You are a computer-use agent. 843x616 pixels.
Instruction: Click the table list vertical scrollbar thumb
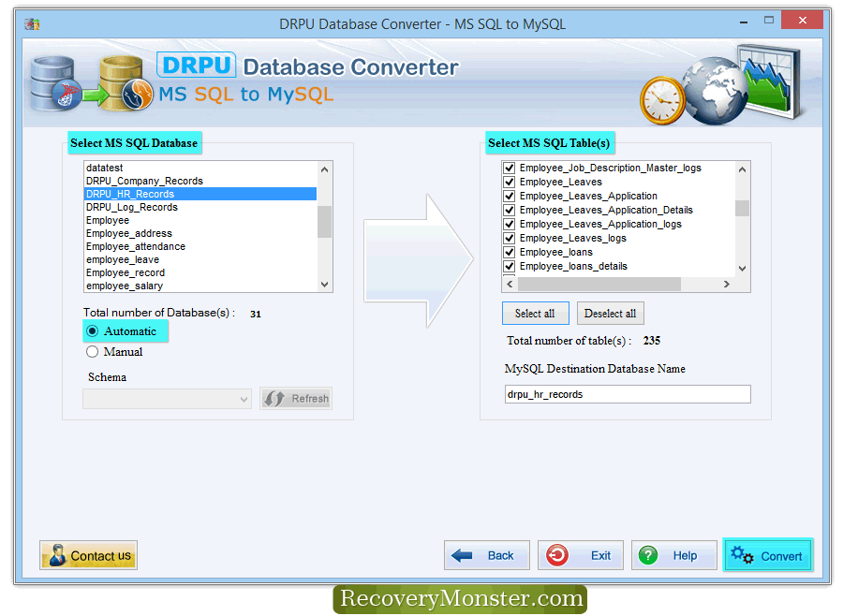click(743, 208)
